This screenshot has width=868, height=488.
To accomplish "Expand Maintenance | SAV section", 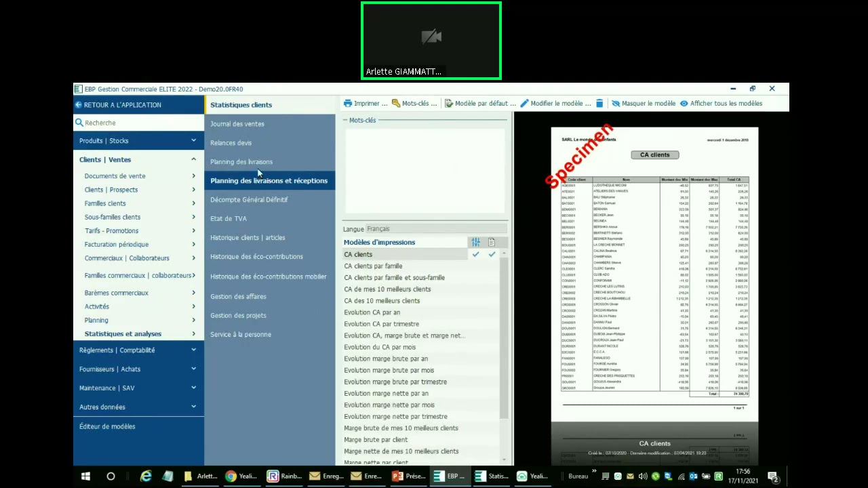I will [x=193, y=388].
